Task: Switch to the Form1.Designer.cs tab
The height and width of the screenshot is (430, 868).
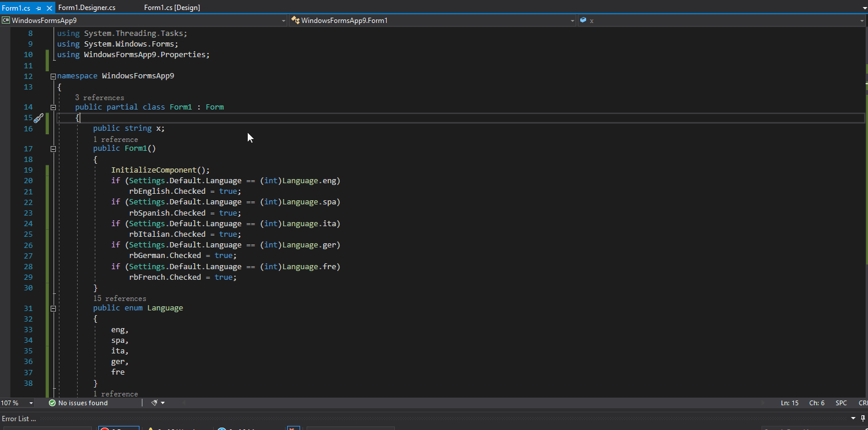Action: [87, 8]
